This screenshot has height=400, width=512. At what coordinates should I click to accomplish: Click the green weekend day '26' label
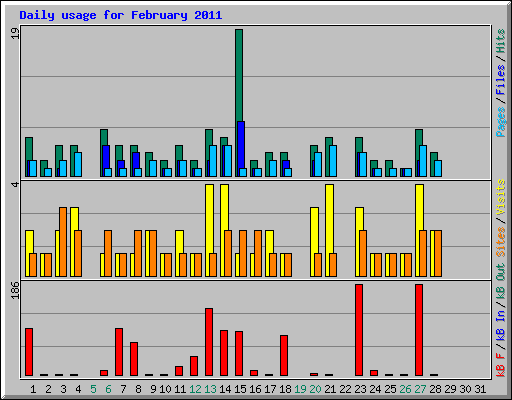405,389
